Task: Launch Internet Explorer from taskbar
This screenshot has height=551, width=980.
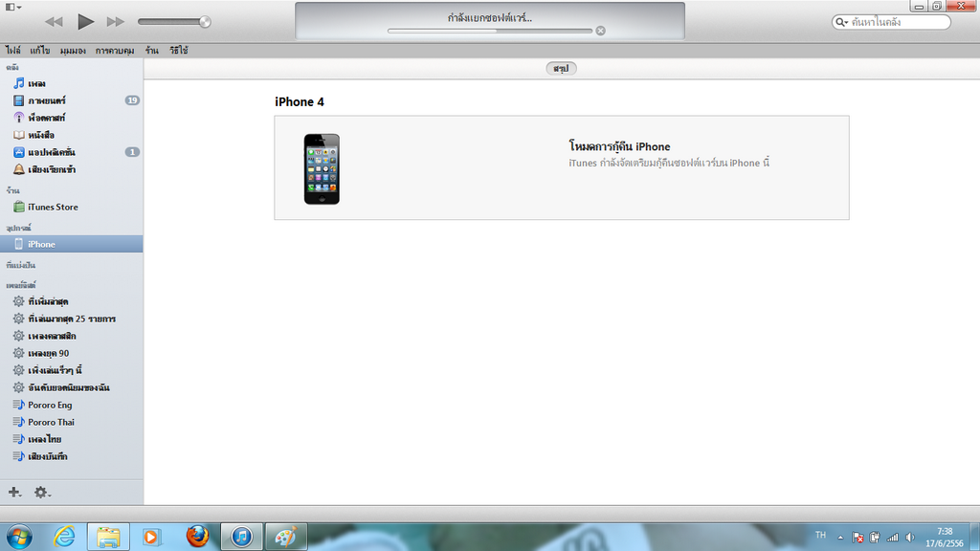Action: coord(64,537)
